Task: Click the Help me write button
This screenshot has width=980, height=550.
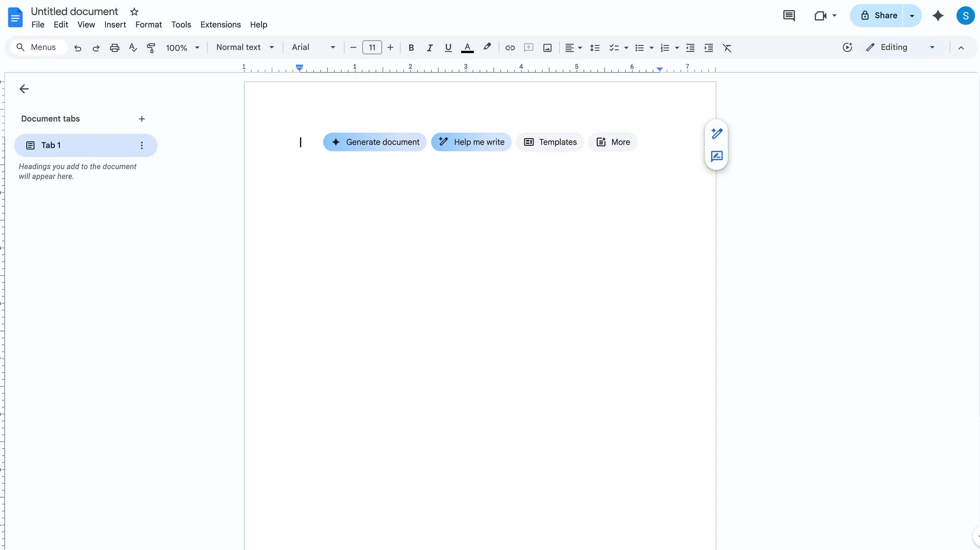Action: pos(471,141)
